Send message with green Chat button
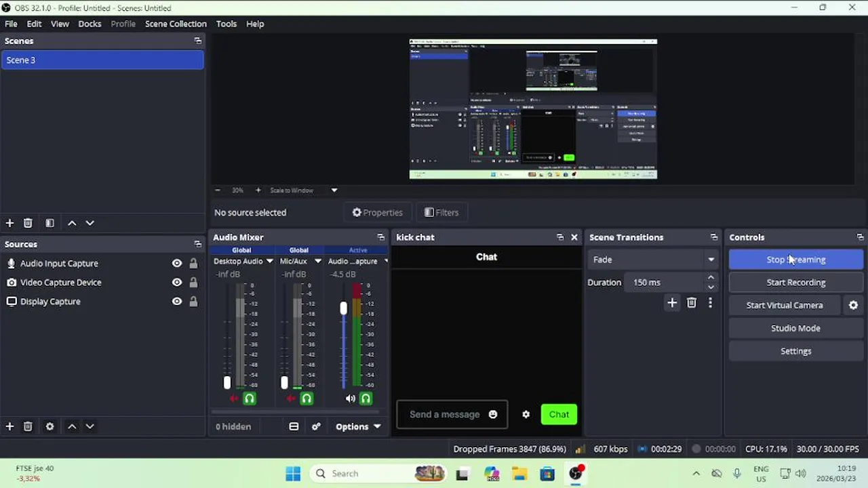The width and height of the screenshot is (868, 488). 559,414
